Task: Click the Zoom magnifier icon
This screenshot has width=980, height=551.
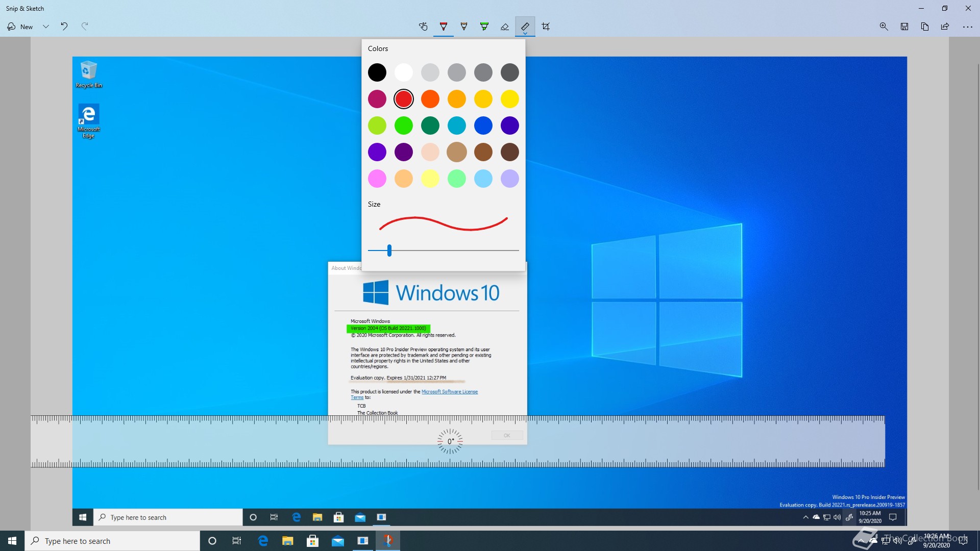Action: [x=884, y=27]
